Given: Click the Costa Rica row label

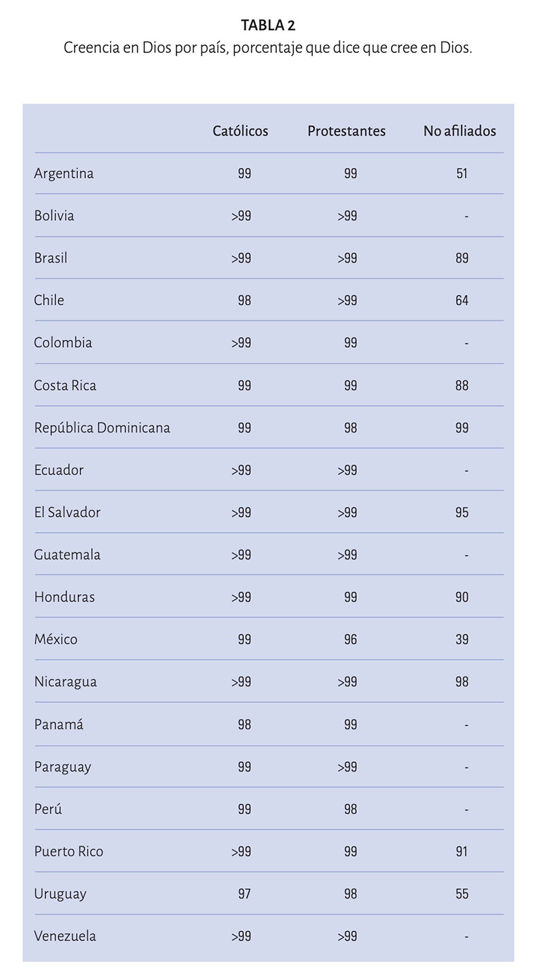Looking at the screenshot, I should click(x=65, y=386).
